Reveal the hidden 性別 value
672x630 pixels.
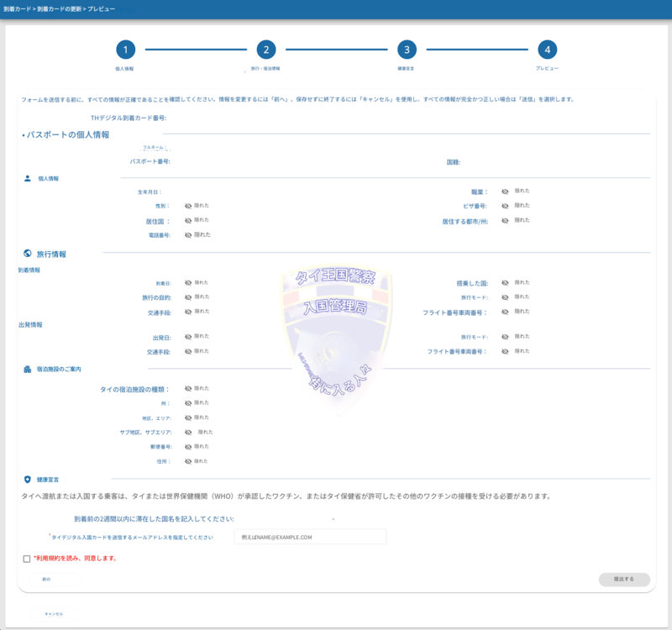[x=188, y=206]
